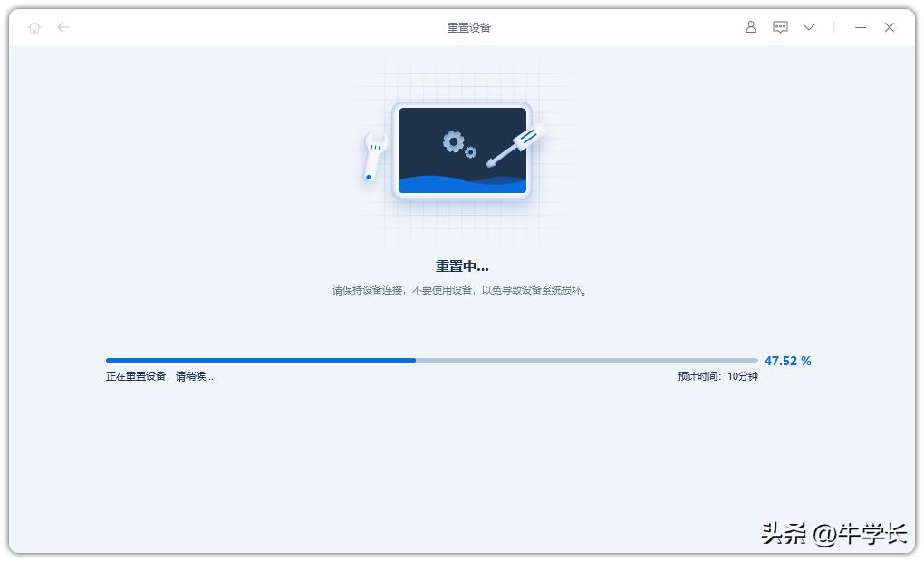
Task: Open the user account icon
Action: pyautogui.click(x=750, y=27)
